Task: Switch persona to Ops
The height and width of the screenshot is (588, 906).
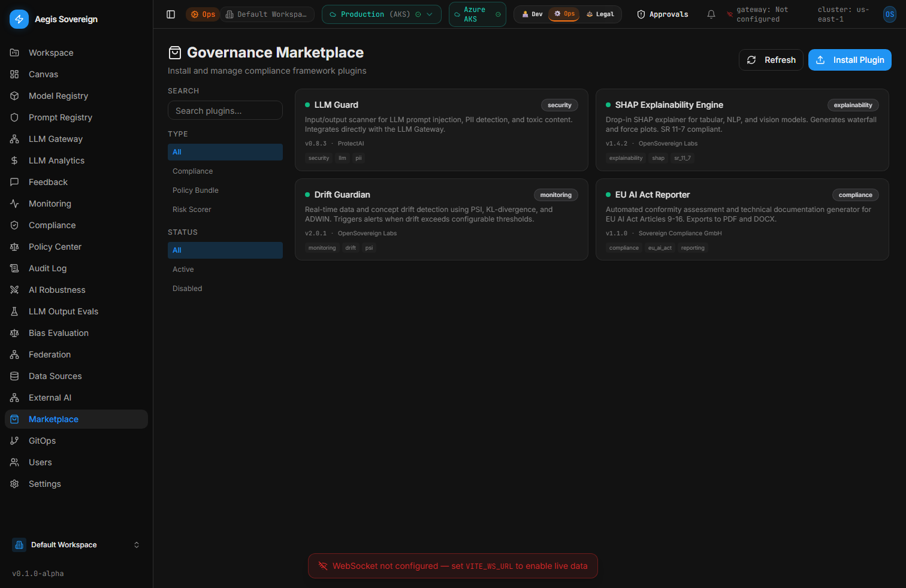Action: [564, 14]
